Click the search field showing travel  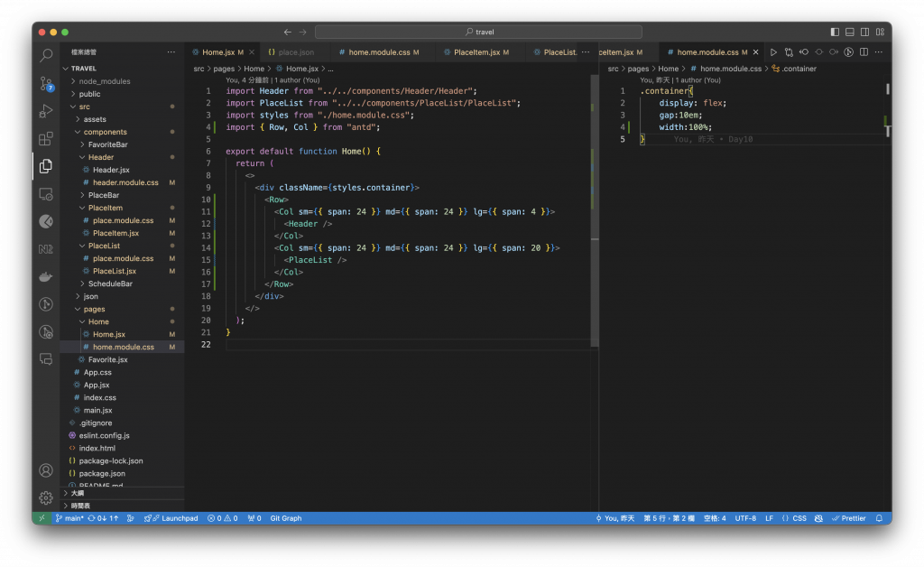[480, 32]
